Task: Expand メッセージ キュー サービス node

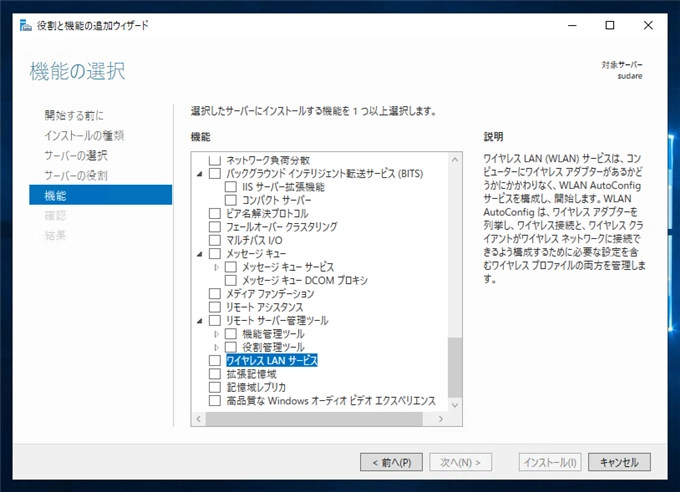Action: (x=216, y=267)
